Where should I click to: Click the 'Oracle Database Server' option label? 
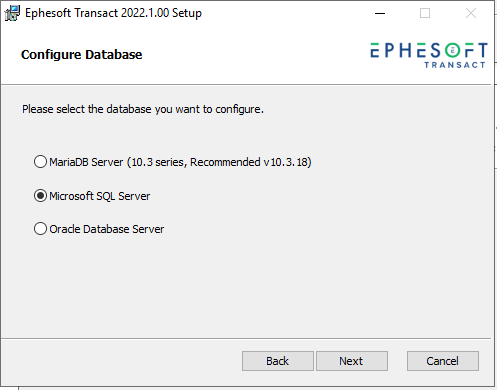point(107,229)
